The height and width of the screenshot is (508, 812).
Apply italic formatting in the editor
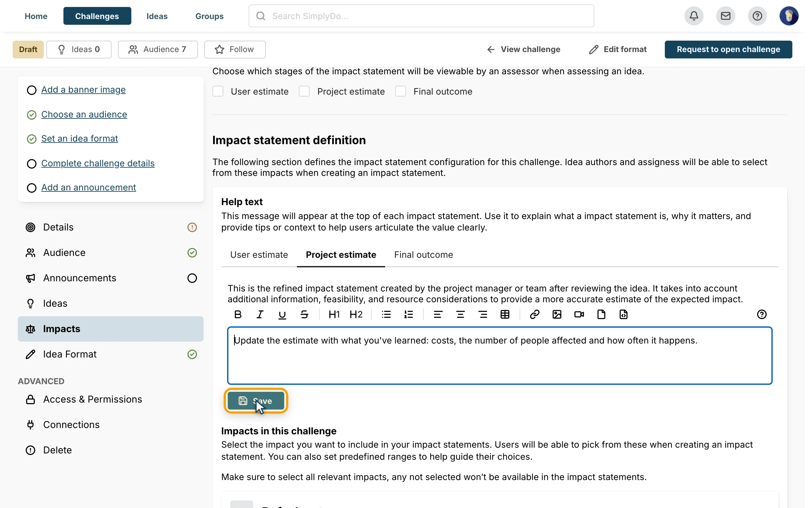tap(260, 314)
